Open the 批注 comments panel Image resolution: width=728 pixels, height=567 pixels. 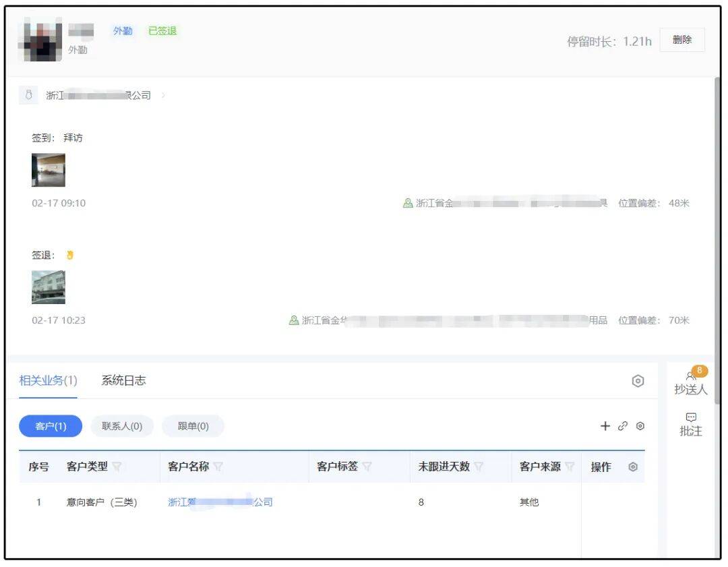(x=691, y=425)
